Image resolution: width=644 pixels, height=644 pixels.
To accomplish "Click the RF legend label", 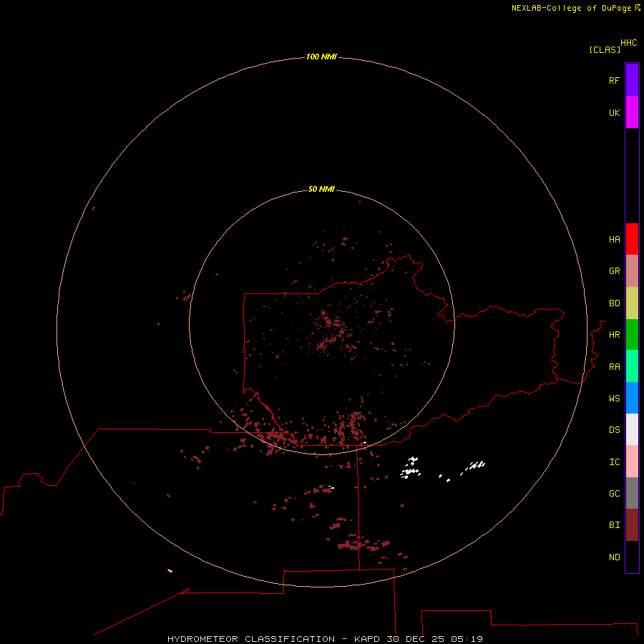I will click(614, 80).
